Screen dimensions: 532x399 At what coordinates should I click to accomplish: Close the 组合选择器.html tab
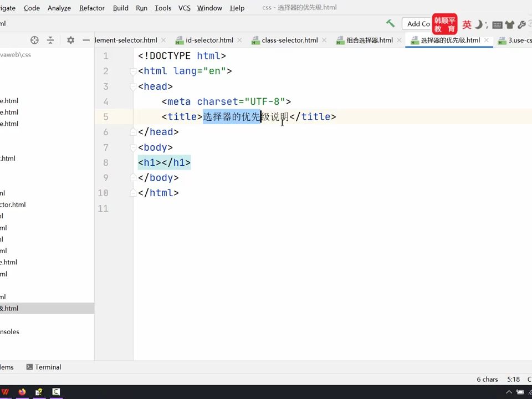[400, 40]
